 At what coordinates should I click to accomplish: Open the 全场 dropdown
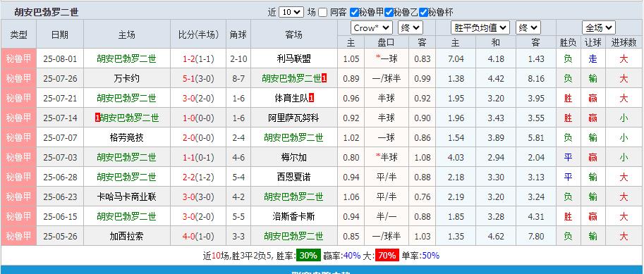click(598, 28)
